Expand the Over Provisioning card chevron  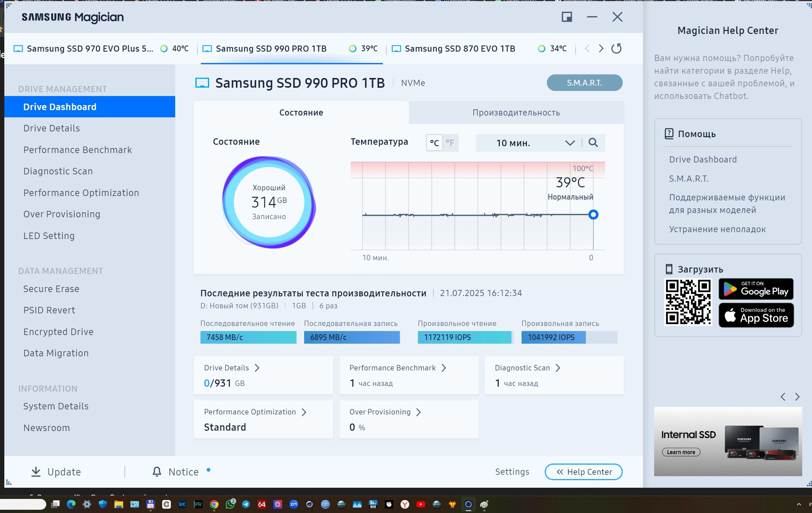pyautogui.click(x=419, y=412)
